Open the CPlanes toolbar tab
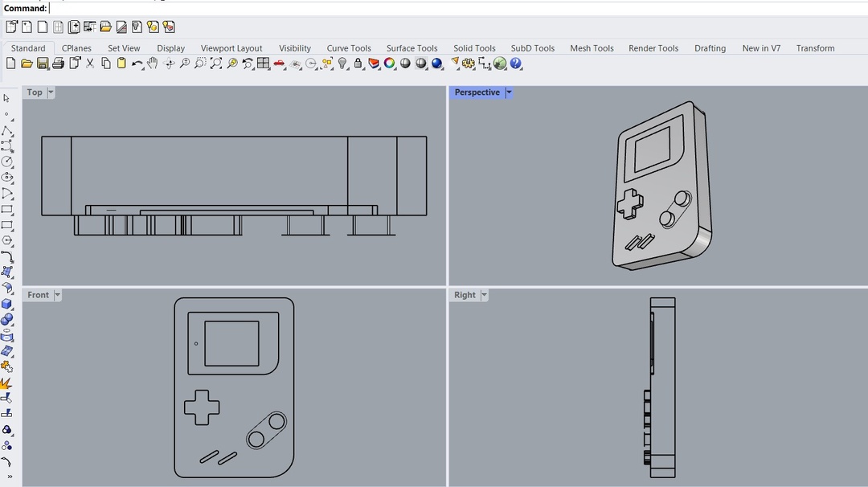 pyautogui.click(x=76, y=48)
